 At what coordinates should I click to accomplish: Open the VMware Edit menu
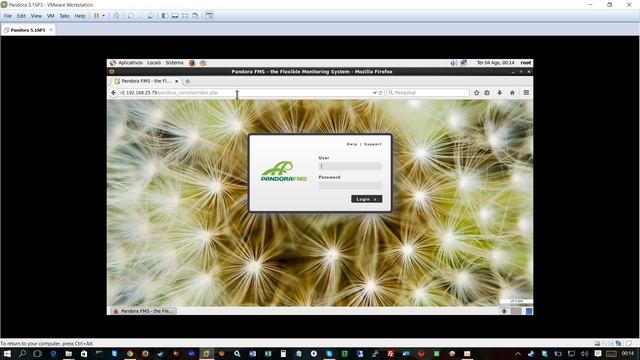[x=21, y=16]
